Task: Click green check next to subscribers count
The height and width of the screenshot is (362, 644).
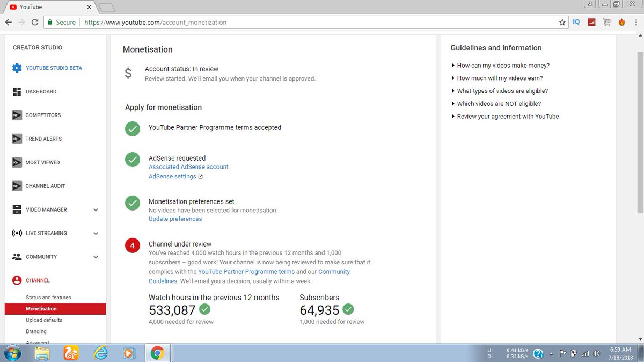Action: [x=348, y=309]
